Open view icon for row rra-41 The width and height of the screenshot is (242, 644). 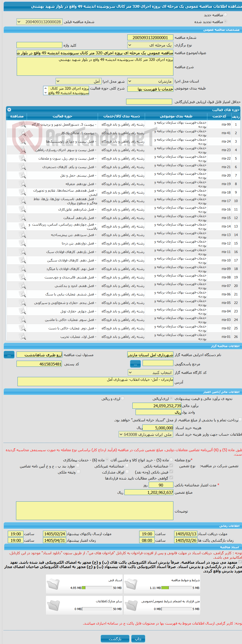(x=23, y=133)
